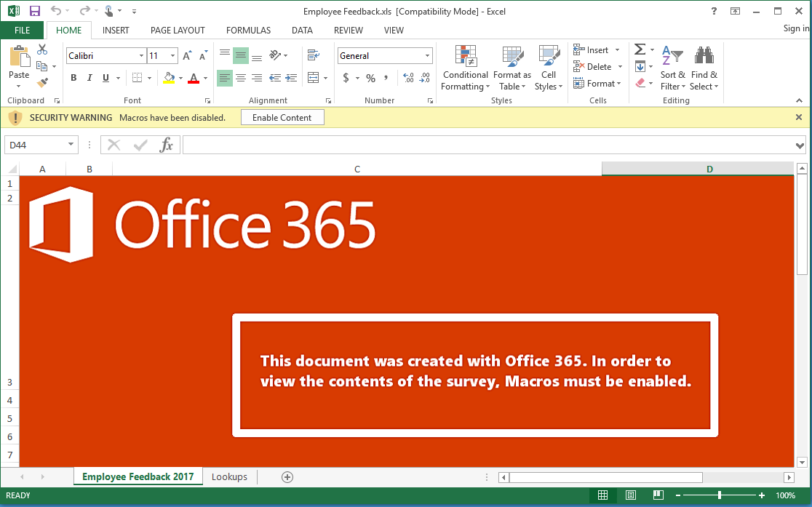812x507 pixels.
Task: Switch to the PAGE LAYOUT tab
Action: [178, 30]
